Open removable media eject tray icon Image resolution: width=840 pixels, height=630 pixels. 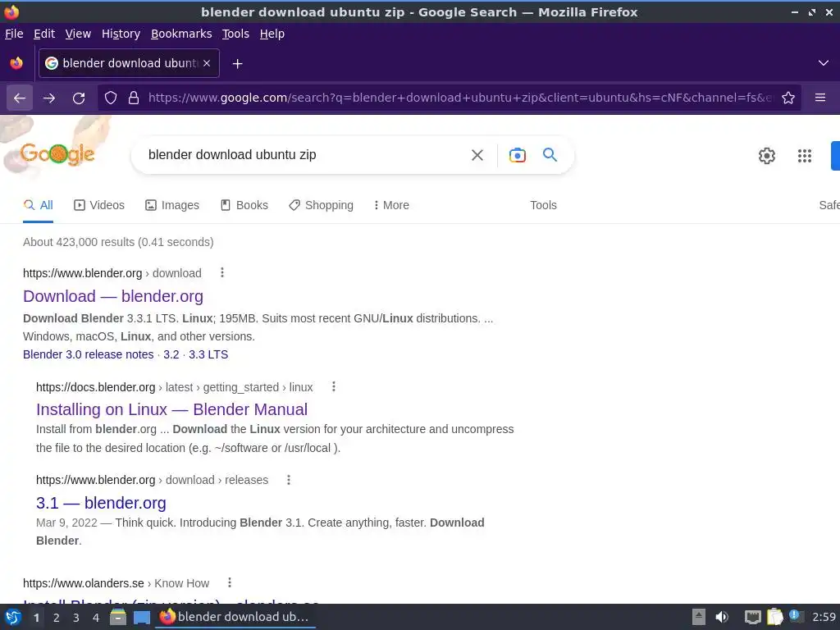tap(699, 617)
